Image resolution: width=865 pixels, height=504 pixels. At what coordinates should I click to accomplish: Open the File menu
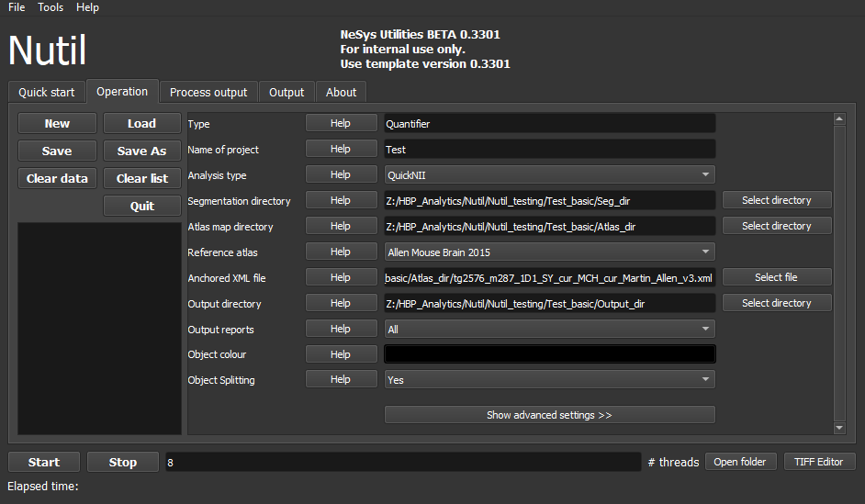[x=17, y=7]
